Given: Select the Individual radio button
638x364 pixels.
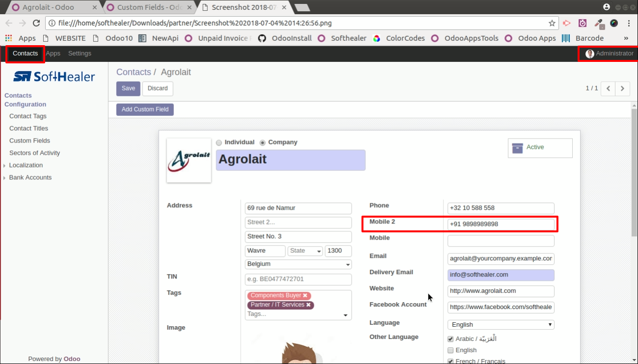Looking at the screenshot, I should click(x=219, y=142).
